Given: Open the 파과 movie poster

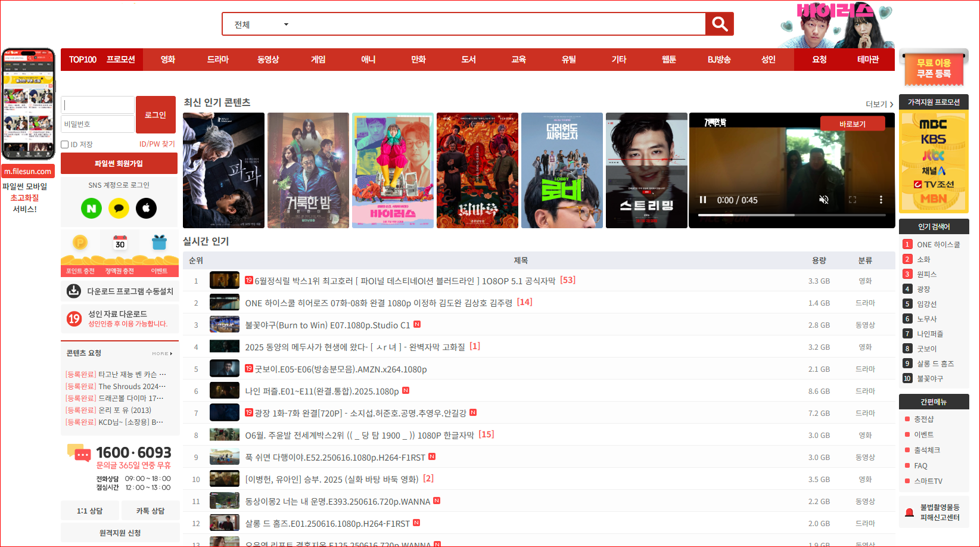Looking at the screenshot, I should [223, 170].
